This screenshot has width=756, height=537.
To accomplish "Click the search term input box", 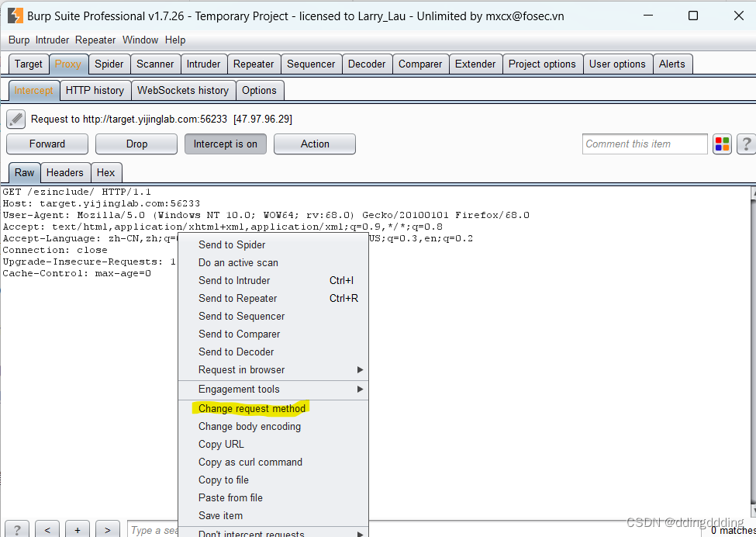I will click(153, 529).
